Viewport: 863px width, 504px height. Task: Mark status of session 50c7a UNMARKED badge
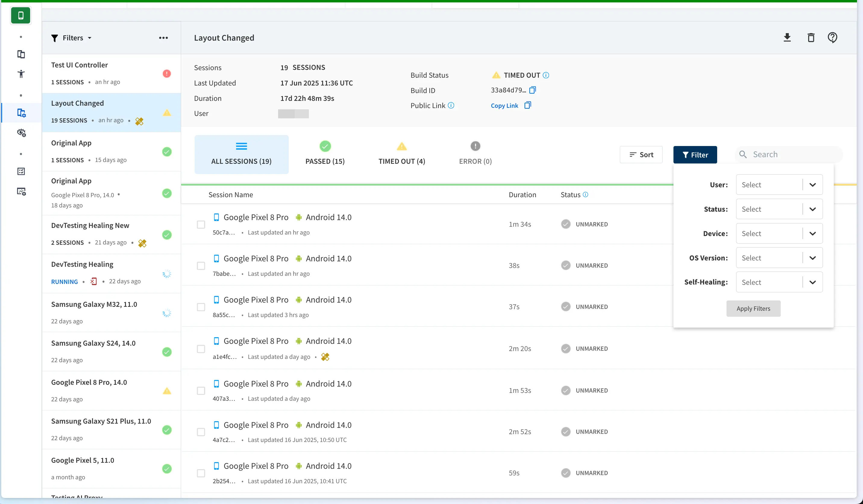pyautogui.click(x=585, y=224)
